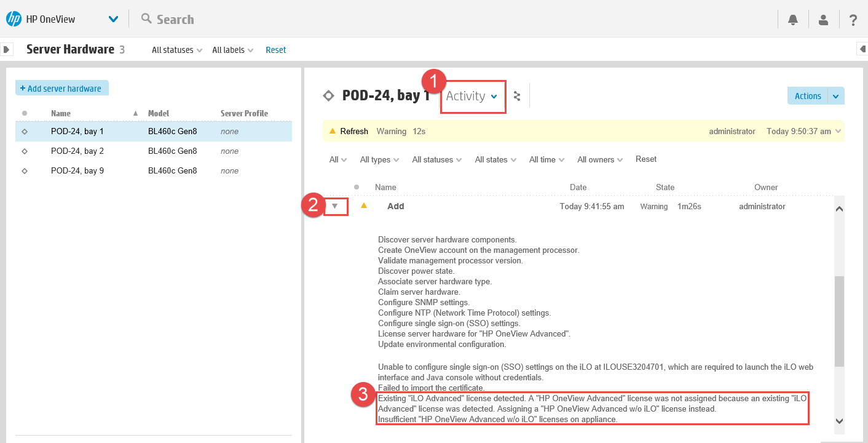Select POD-24, bay 1 in list

click(x=154, y=132)
